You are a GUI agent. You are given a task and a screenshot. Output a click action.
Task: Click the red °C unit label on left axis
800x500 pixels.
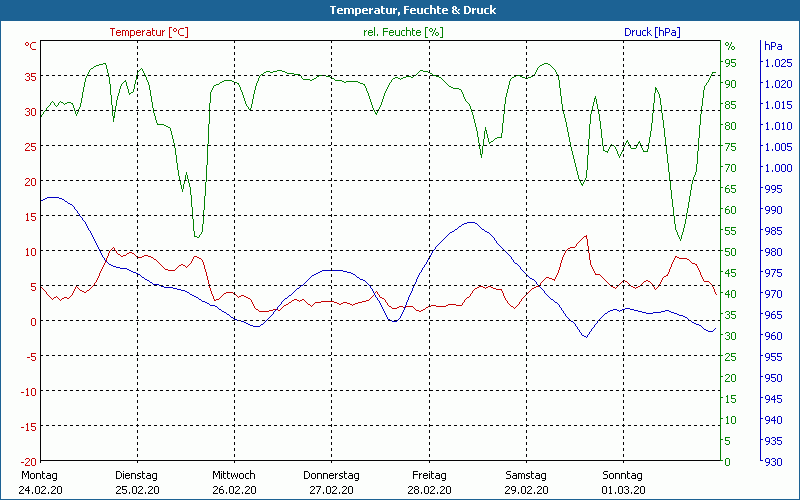point(30,46)
